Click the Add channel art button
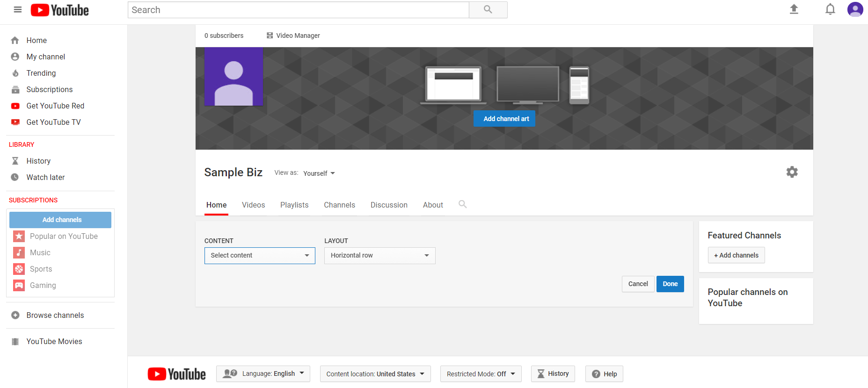Image resolution: width=868 pixels, height=388 pixels. (x=504, y=119)
